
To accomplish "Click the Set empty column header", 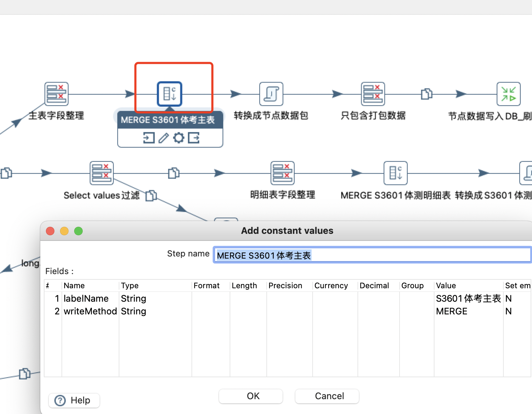I will [518, 285].
